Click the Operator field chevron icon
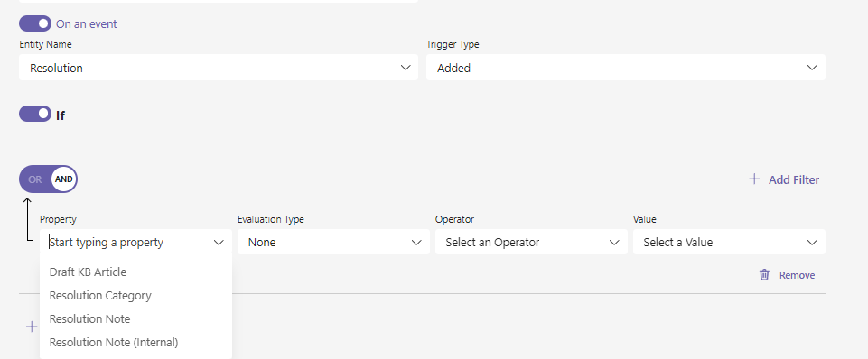Screen dimensions: 868x359 [x=614, y=243]
